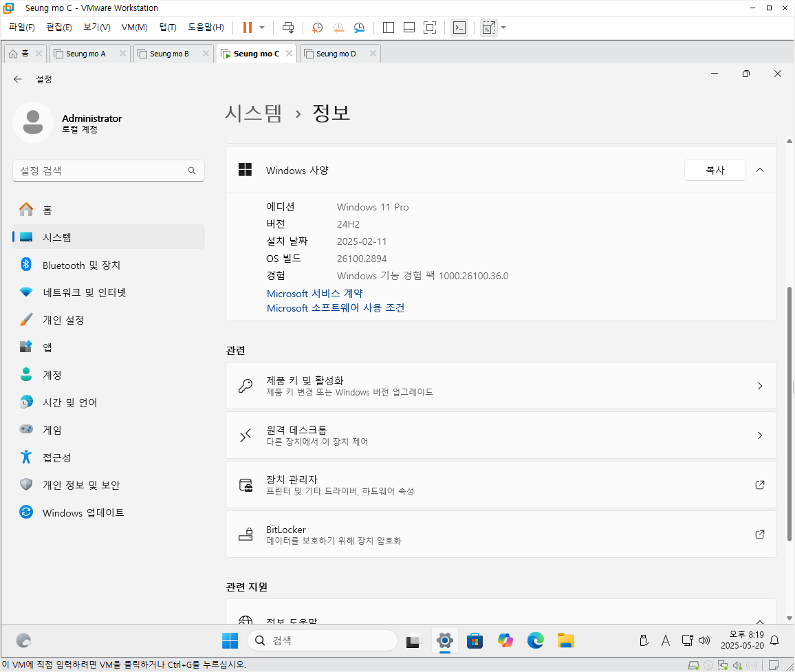
Task: Open the Windows Start menu
Action: tap(230, 640)
